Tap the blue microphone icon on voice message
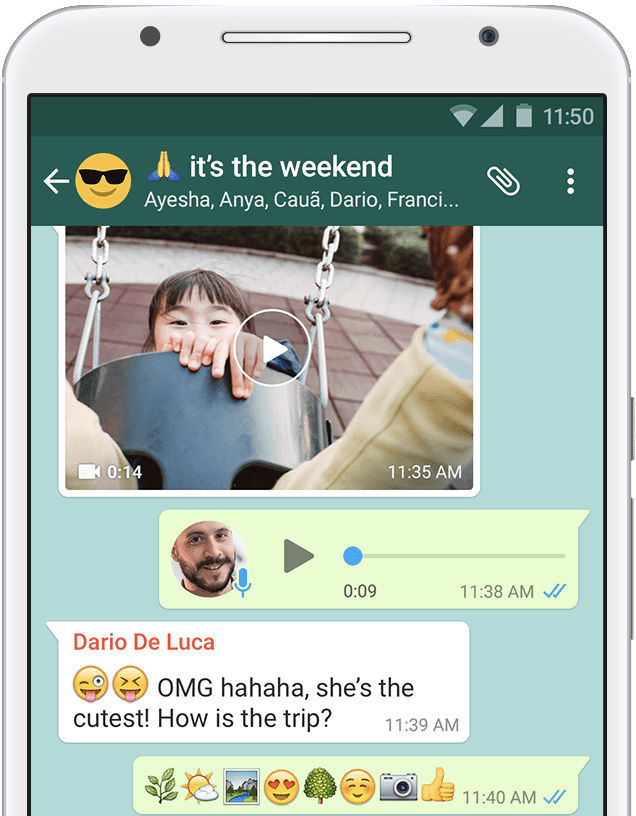 pyautogui.click(x=242, y=581)
